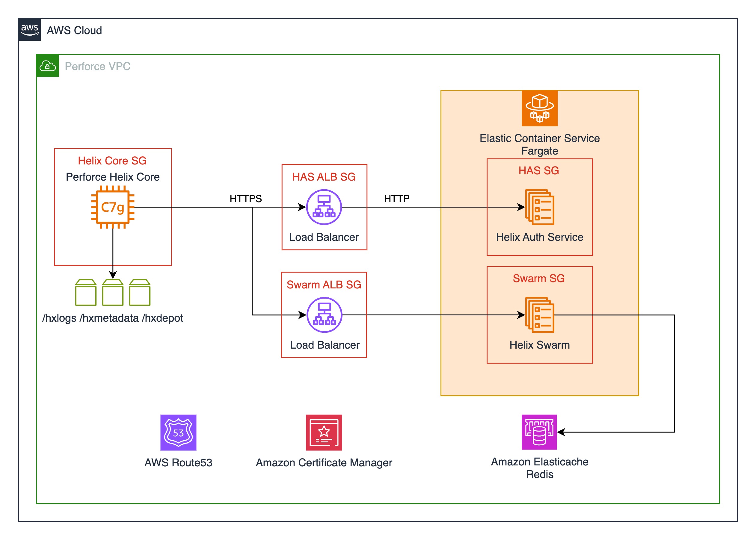
Task: Click the Helix Swarm task icon
Action: pos(539,315)
